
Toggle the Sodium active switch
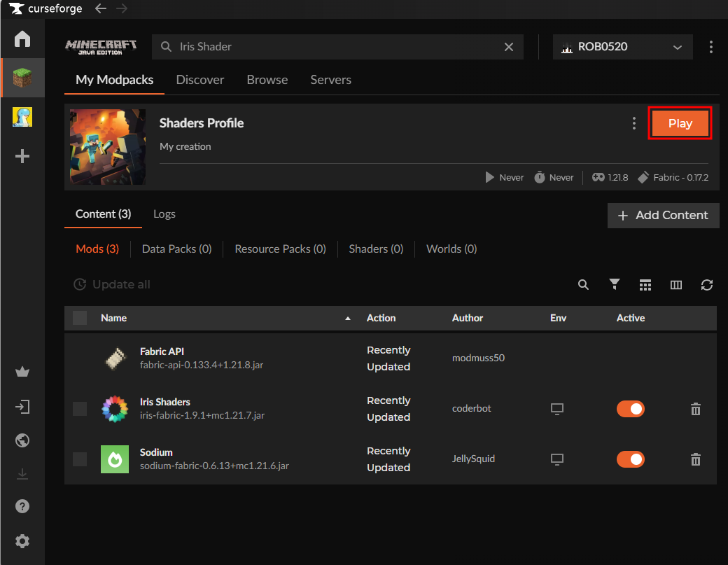coord(630,459)
